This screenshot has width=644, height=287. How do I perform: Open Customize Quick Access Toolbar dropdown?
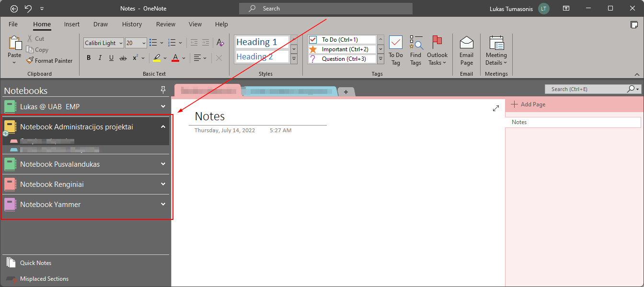(x=42, y=9)
